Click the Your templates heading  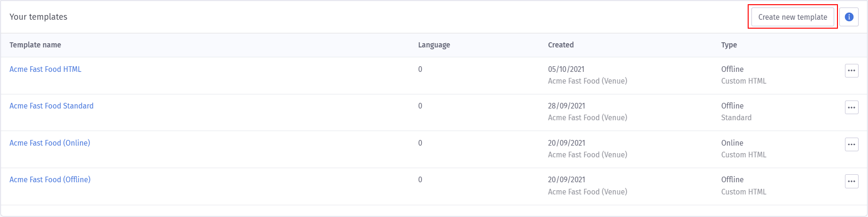click(38, 17)
